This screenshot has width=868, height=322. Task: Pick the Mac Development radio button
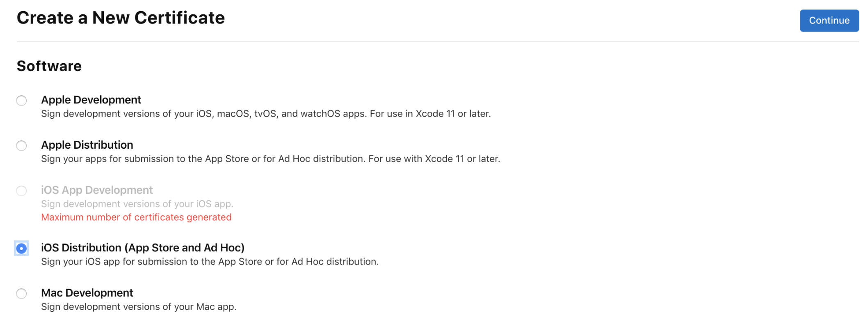21,294
